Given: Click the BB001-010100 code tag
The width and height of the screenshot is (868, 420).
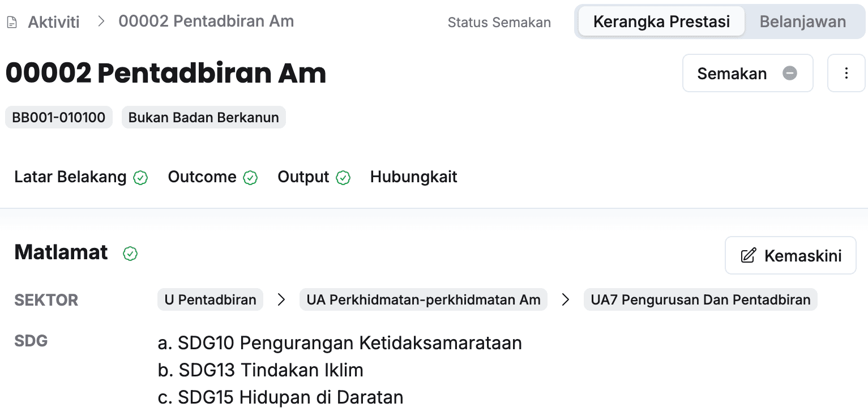Looking at the screenshot, I should [x=59, y=118].
